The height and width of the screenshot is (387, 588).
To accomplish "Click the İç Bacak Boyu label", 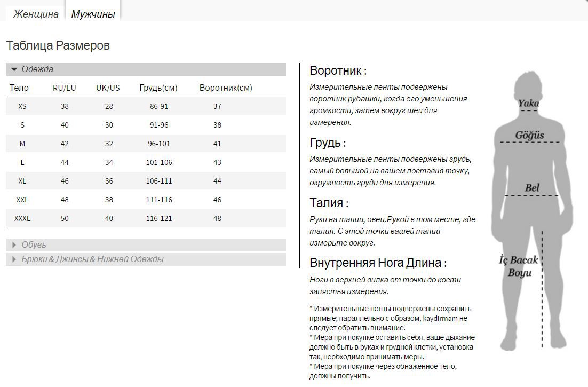I will pos(519,266).
